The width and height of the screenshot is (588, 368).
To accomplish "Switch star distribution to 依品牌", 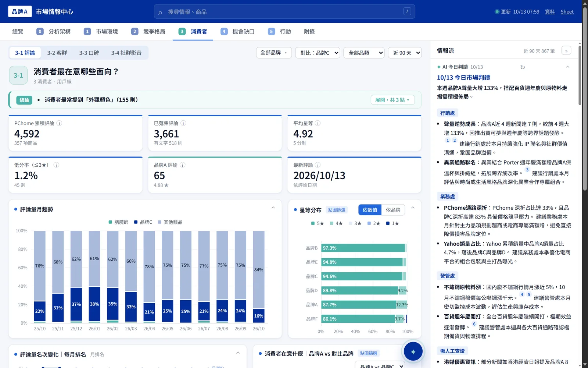I will pos(393,210).
